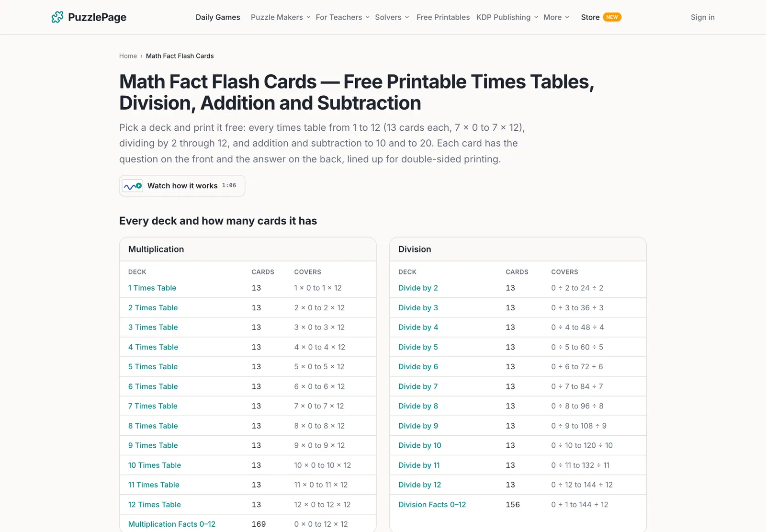Open the 9 Times Table deck
The image size is (766, 532).
(x=153, y=445)
